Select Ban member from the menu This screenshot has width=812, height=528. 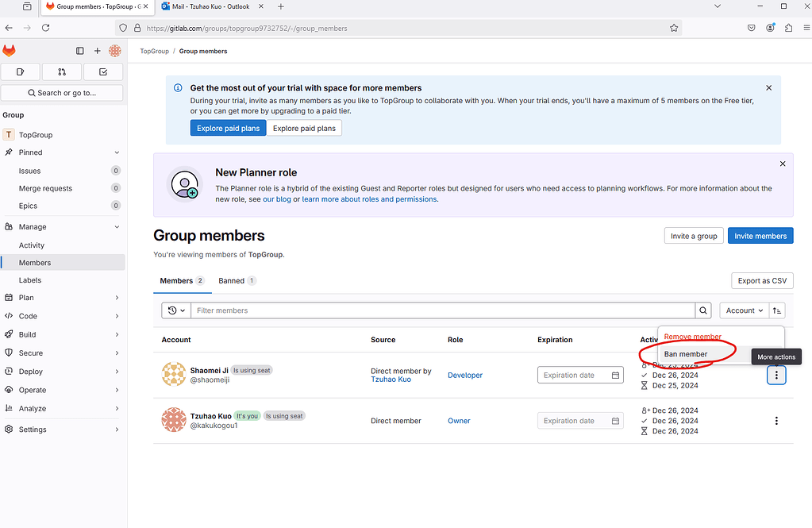click(687, 354)
